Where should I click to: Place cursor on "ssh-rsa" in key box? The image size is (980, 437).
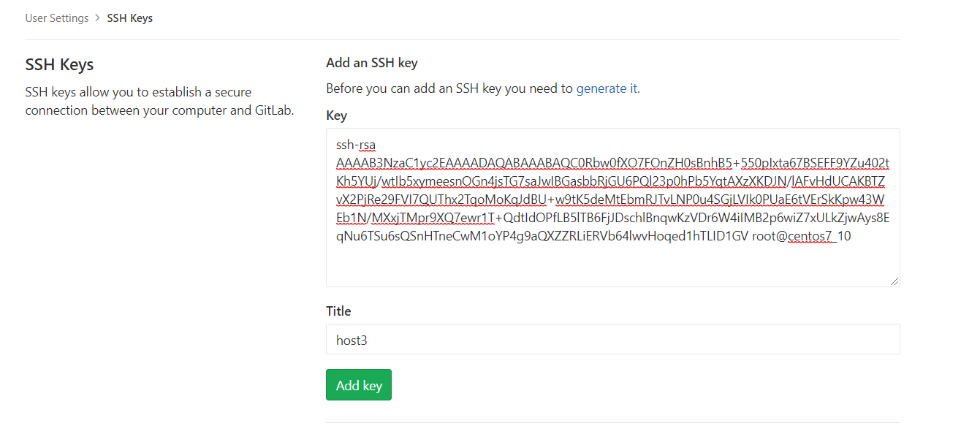(x=356, y=145)
